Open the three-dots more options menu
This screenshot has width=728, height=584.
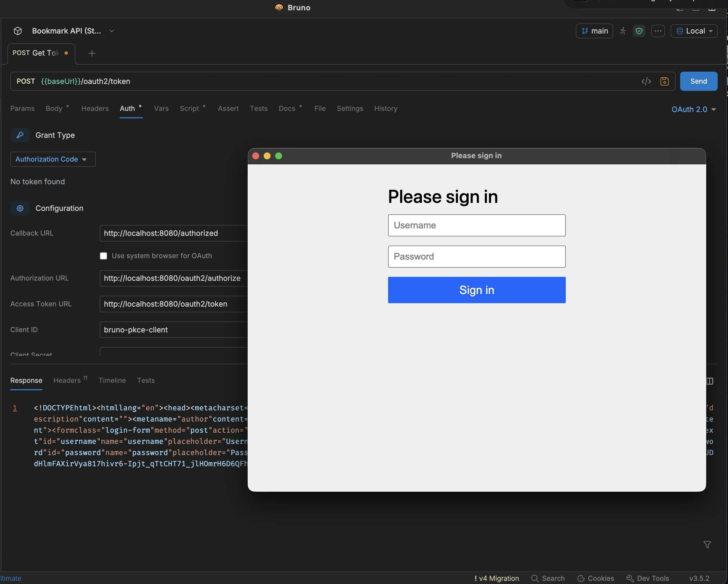[658, 31]
